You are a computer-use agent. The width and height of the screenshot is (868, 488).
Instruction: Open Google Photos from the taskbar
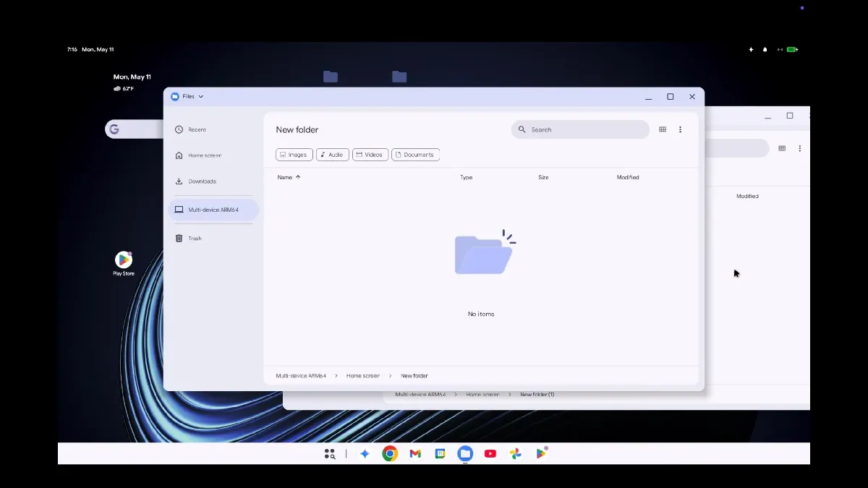pos(515,454)
